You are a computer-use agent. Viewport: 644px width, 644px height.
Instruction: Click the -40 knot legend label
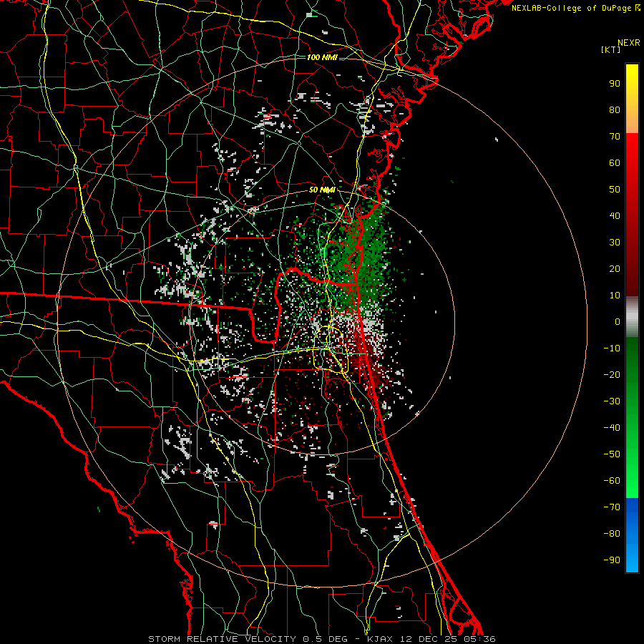pyautogui.click(x=612, y=428)
